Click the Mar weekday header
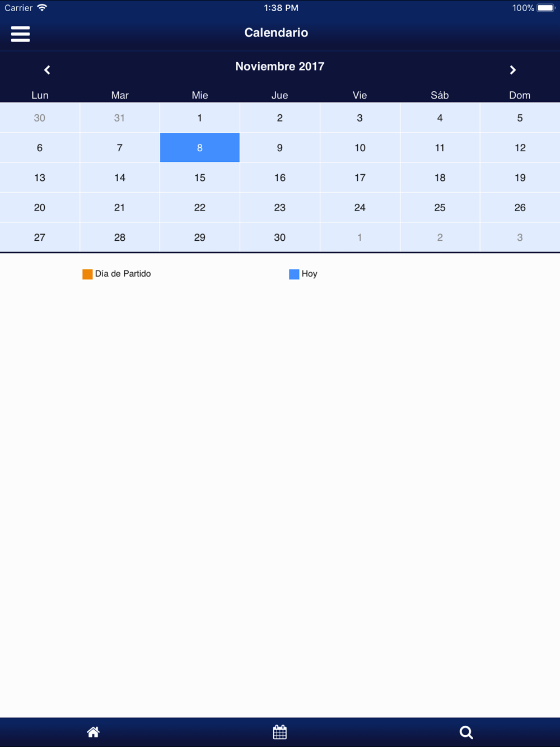Viewport: 560px width, 747px height. pyautogui.click(x=120, y=95)
